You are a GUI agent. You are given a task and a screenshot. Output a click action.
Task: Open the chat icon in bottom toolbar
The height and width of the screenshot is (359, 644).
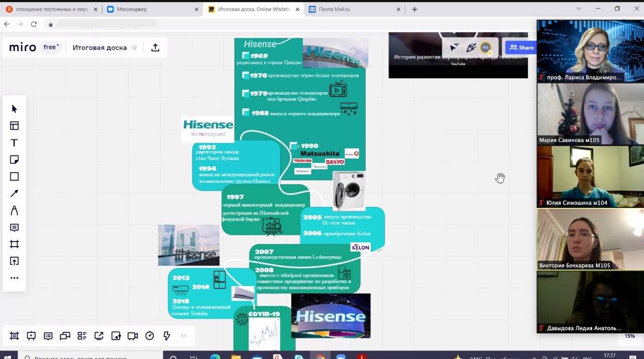tap(65, 336)
